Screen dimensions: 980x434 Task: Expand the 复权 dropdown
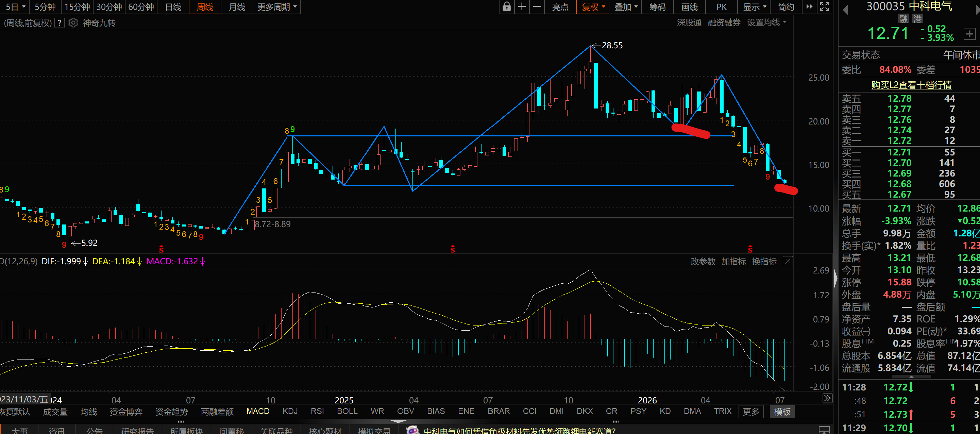click(593, 7)
